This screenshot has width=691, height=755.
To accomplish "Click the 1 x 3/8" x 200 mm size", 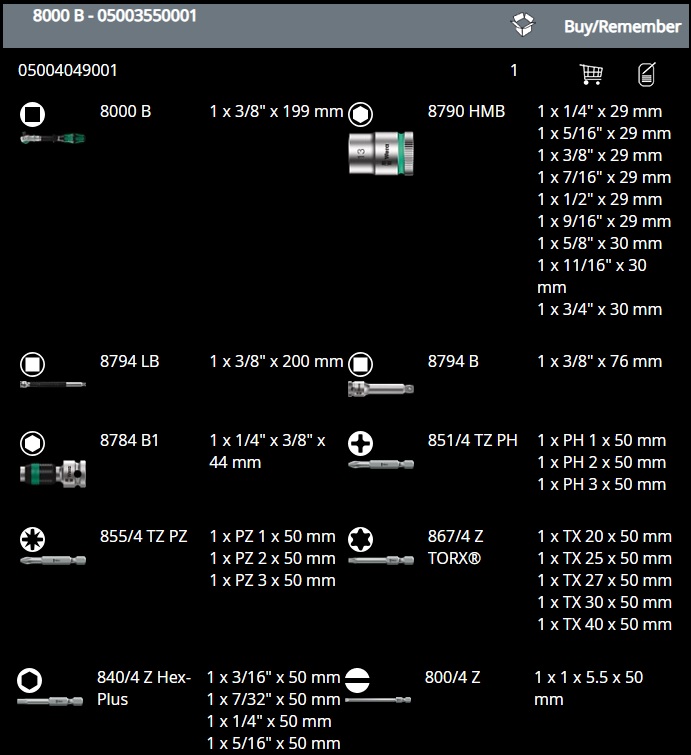I will [x=276, y=361].
